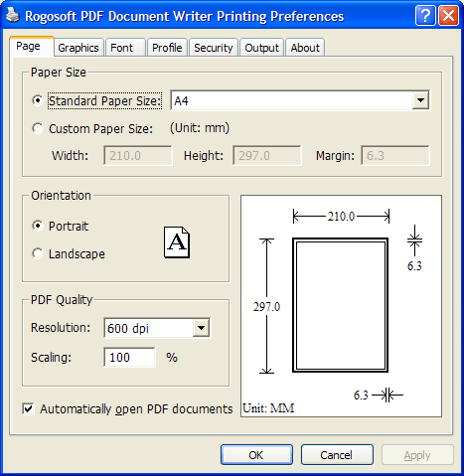Click the 'Unit: MM' preview text
The height and width of the screenshot is (476, 464).
click(x=268, y=408)
